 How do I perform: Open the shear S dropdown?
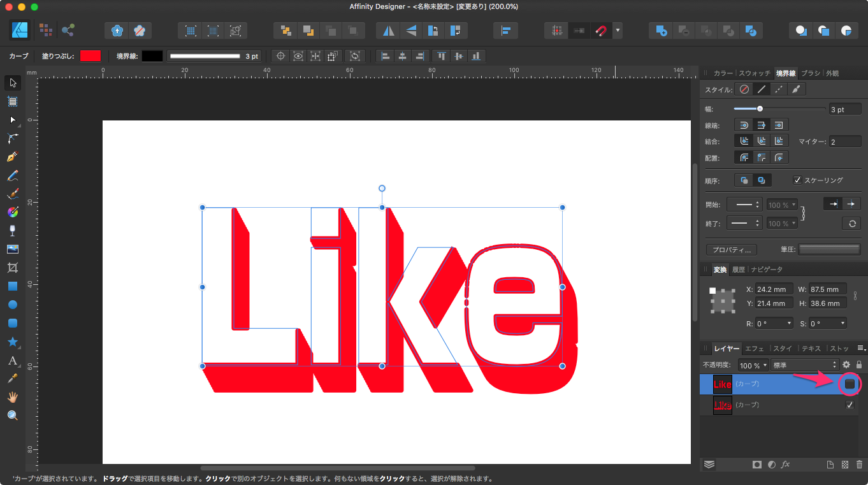coord(828,324)
